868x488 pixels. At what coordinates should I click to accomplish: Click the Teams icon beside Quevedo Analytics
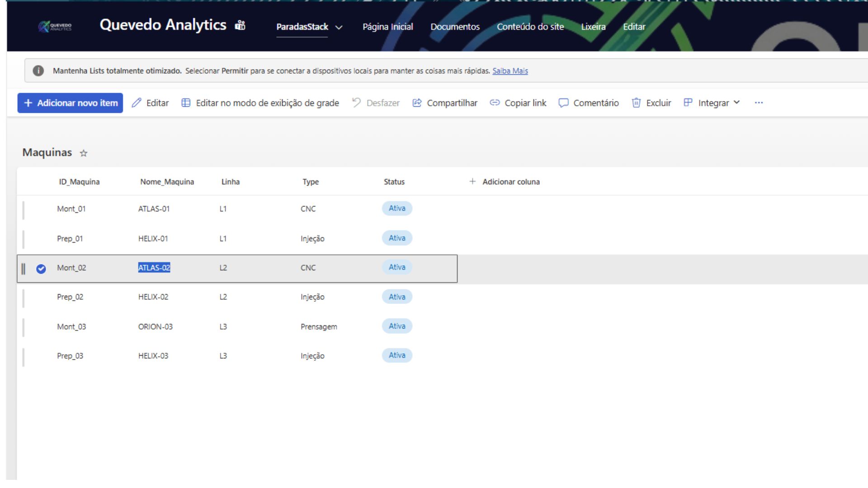coord(240,25)
